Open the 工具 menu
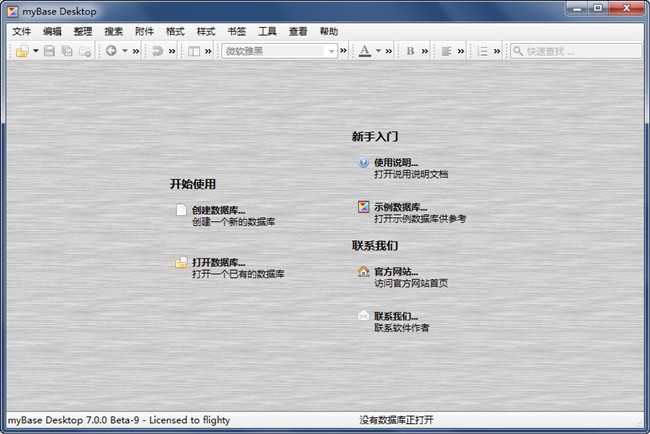This screenshot has width=650, height=434. tap(267, 32)
